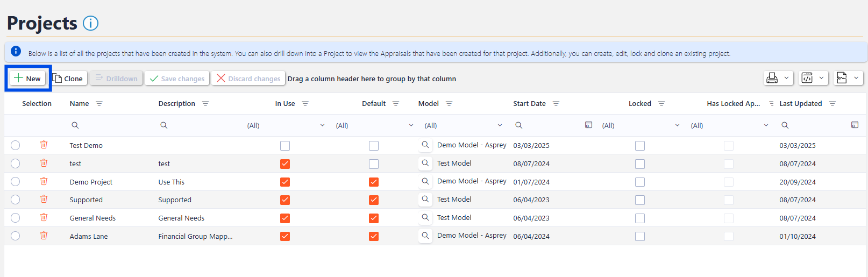Click the Last Updated column menu icon
The image size is (868, 277).
(x=832, y=104)
